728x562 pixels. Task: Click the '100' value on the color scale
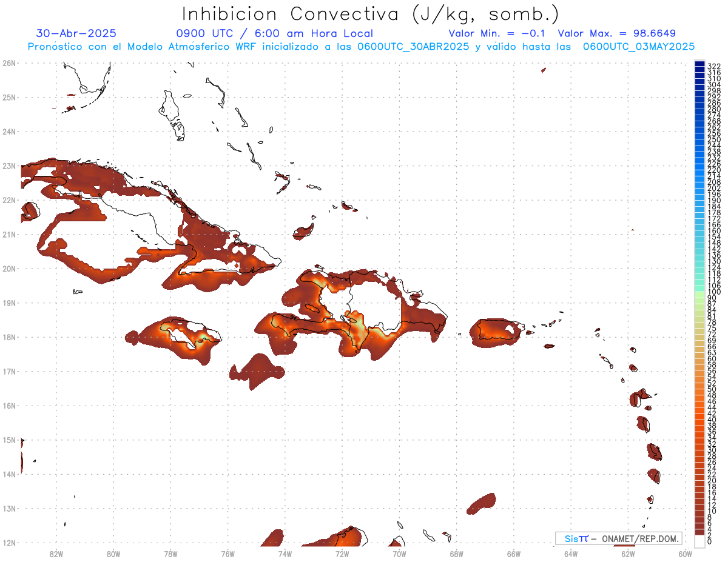click(x=714, y=292)
